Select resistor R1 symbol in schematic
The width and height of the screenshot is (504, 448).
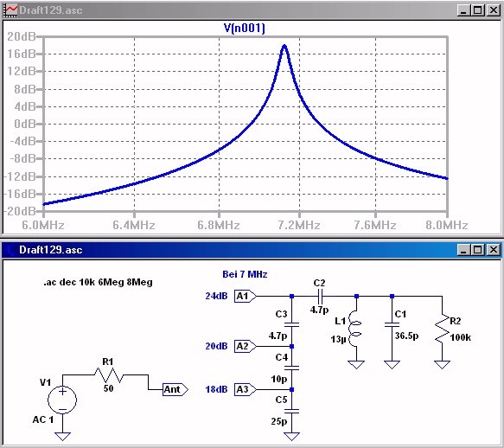[109, 375]
